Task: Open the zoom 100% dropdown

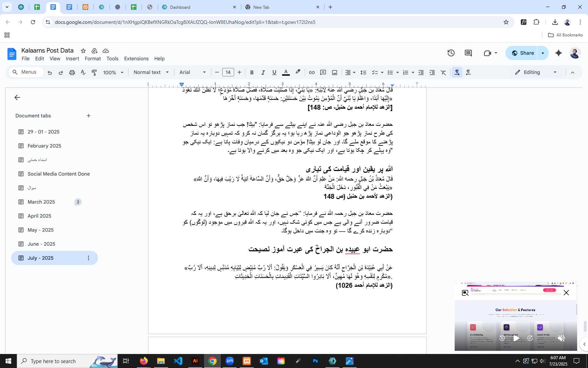Action: coord(113,73)
